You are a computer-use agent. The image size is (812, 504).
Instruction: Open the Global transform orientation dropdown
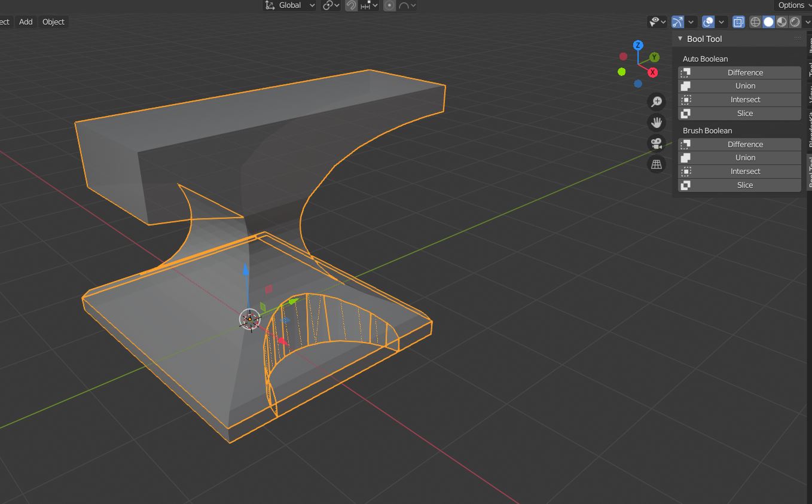click(x=290, y=5)
